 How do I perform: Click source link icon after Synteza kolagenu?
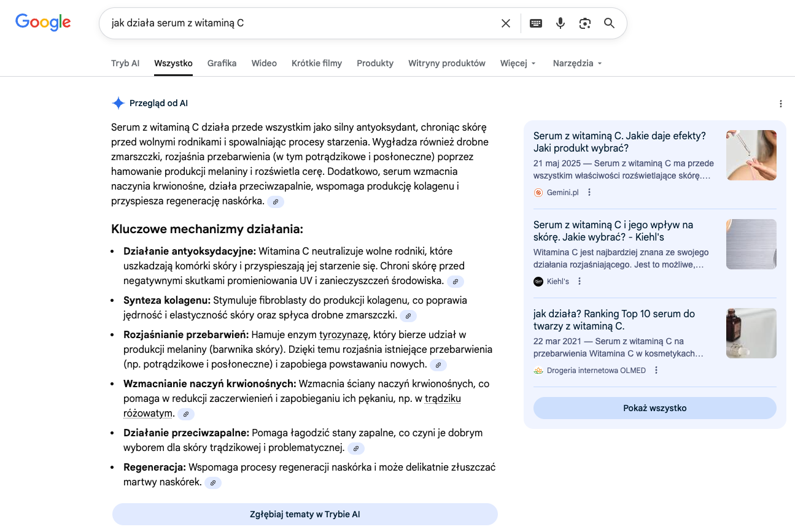coord(408,316)
